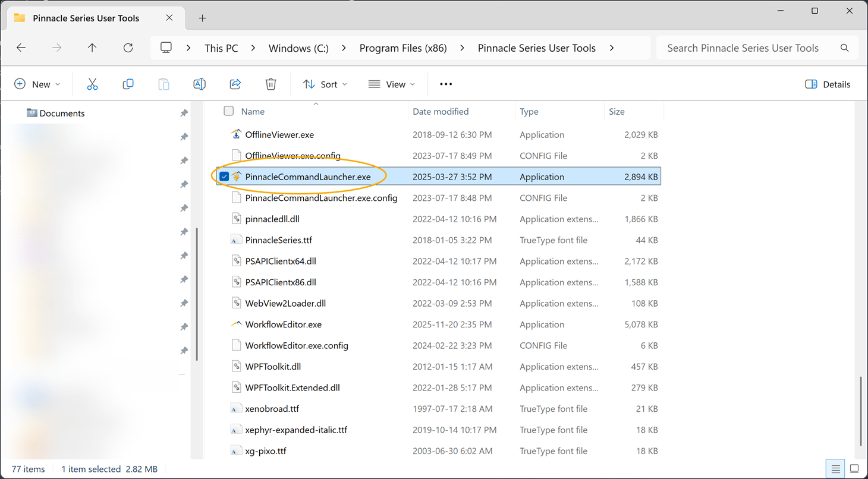Screen dimensions: 868x479
Task: Select xg-pixo.ttf file name
Action: pyautogui.click(x=266, y=451)
